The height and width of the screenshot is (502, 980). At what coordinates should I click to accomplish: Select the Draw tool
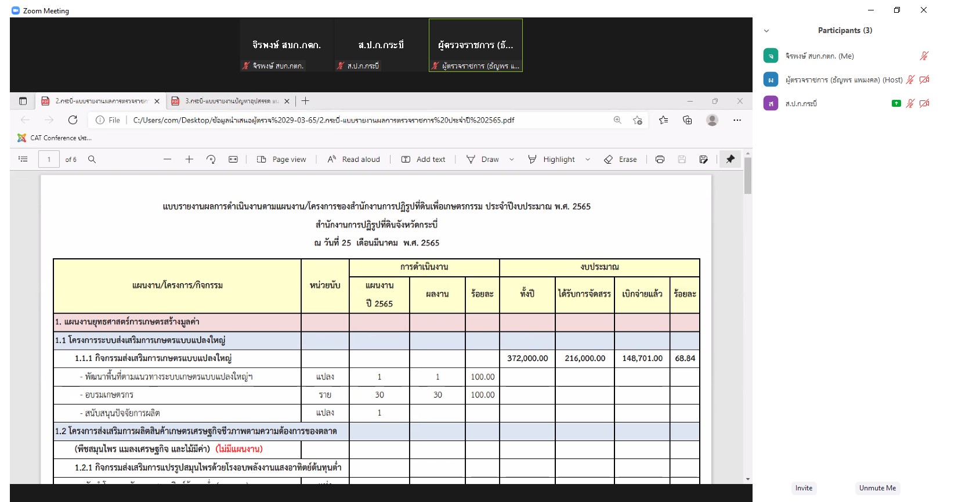tap(483, 159)
